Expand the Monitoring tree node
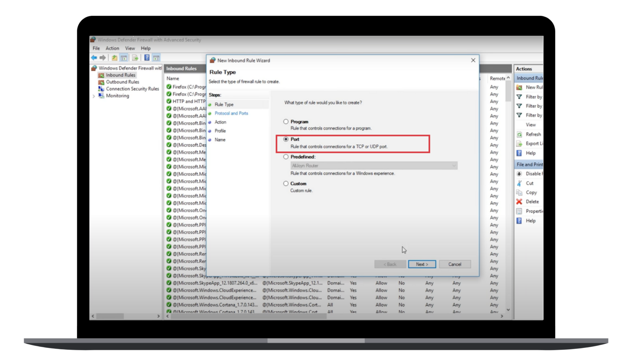 tap(93, 96)
